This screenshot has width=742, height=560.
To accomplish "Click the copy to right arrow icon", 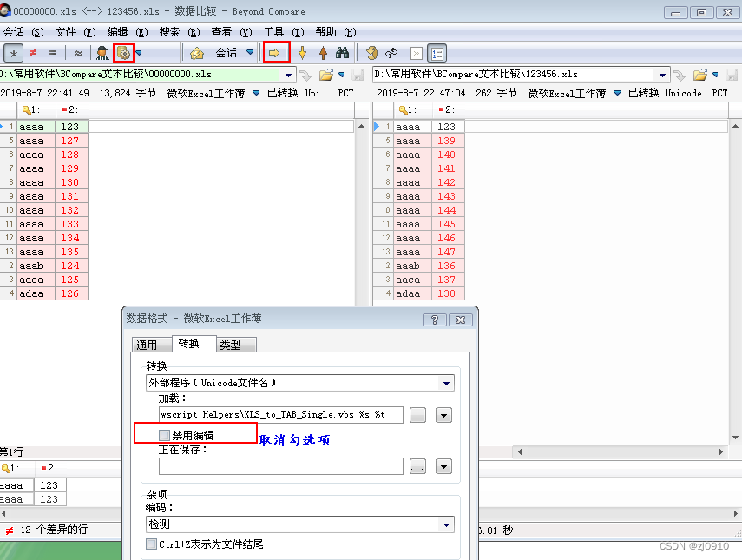I will coord(274,51).
